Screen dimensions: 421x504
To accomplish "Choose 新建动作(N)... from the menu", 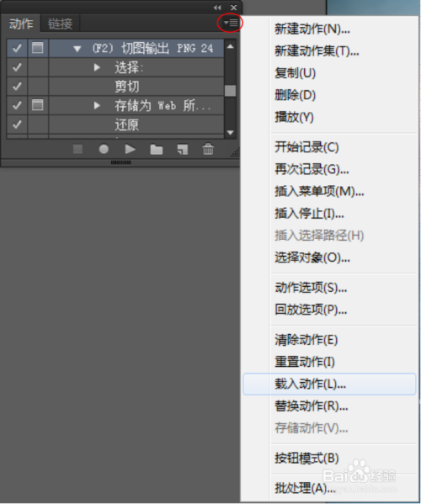I will pos(330,29).
